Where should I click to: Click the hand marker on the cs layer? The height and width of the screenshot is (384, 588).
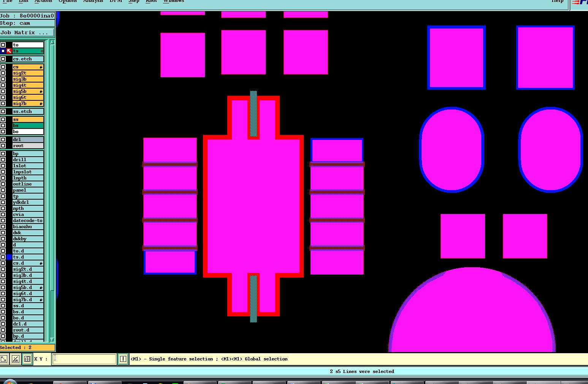[x=41, y=67]
